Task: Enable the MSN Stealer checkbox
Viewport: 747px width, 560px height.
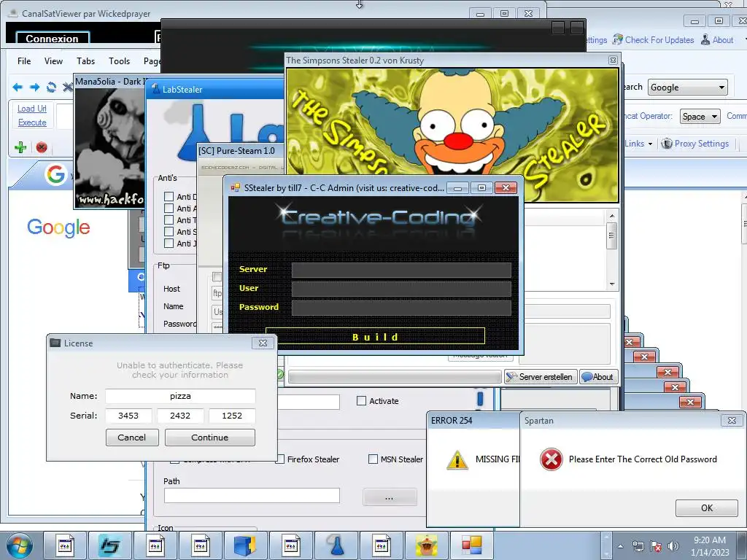Action: tap(373, 459)
